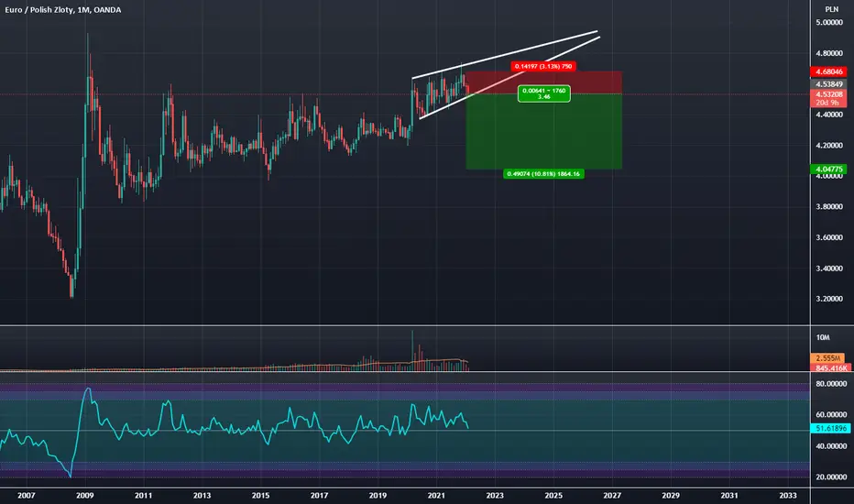The height and width of the screenshot is (504, 854).
Task: Select the red stop-loss label 0.14197 (3.13%) 750
Action: [543, 67]
